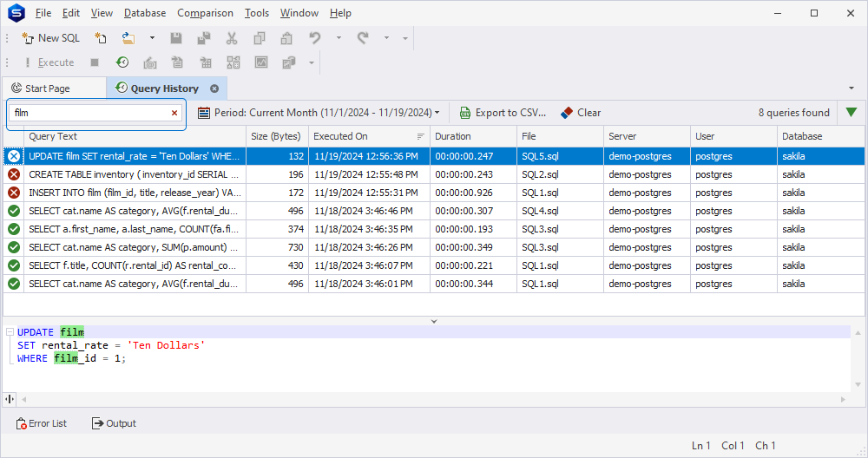868x458 pixels.
Task: Click the Database column header
Action: (x=821, y=137)
